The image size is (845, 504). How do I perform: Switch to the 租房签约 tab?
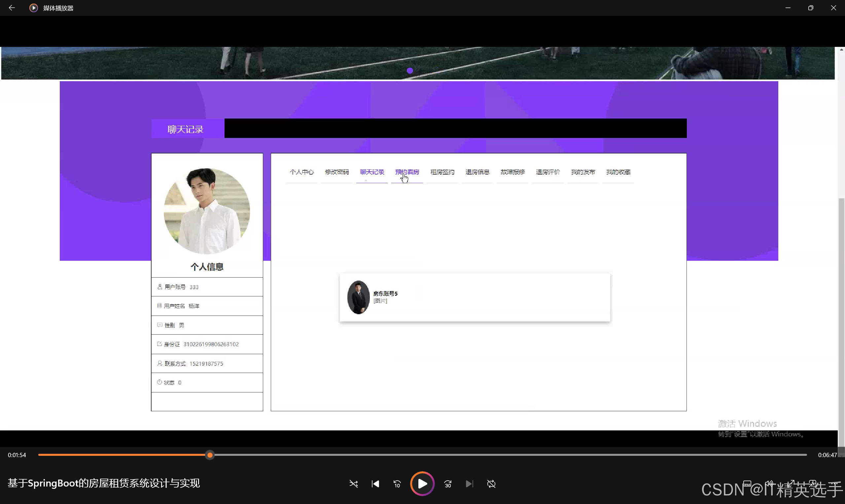pyautogui.click(x=442, y=172)
